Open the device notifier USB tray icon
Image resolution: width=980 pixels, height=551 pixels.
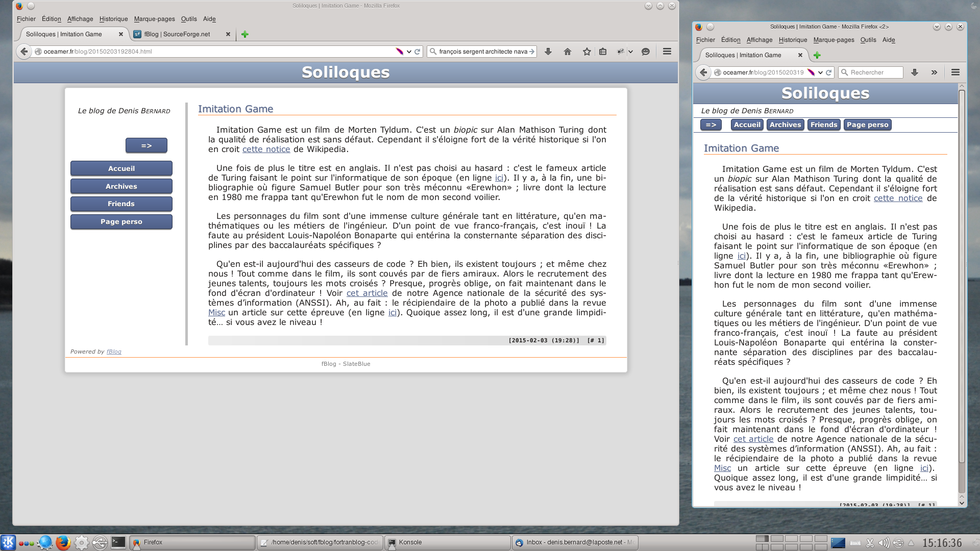click(x=898, y=542)
